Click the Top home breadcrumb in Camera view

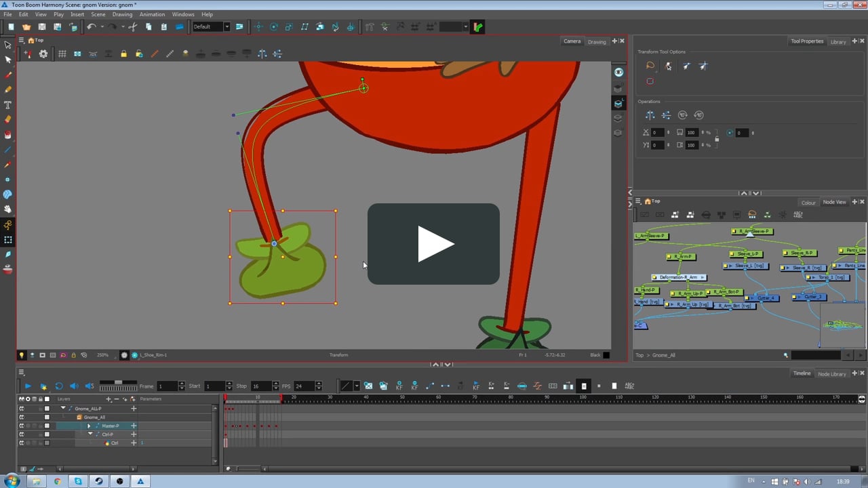(35, 41)
